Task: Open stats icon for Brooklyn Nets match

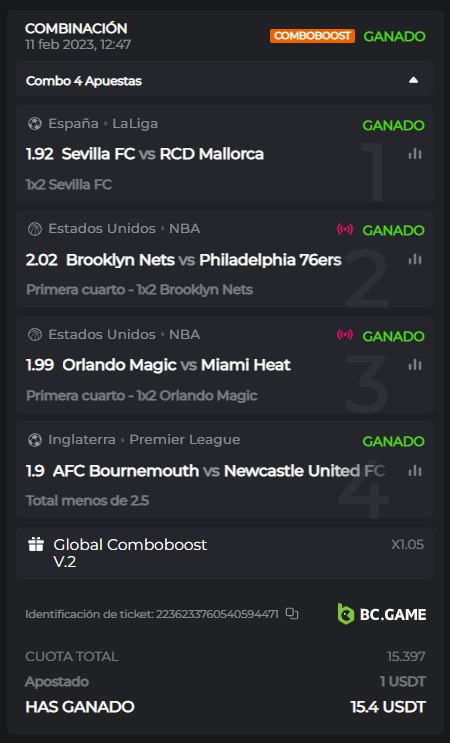Action: coord(415,259)
